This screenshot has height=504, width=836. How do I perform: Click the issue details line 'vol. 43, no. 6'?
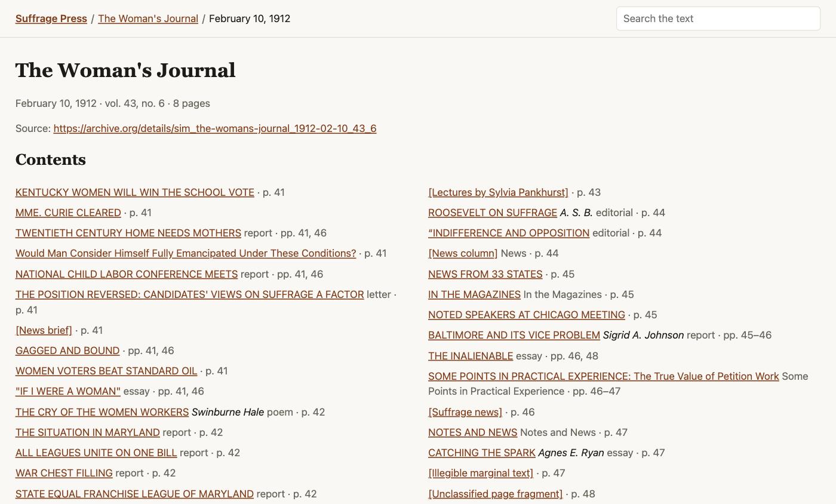coord(135,103)
